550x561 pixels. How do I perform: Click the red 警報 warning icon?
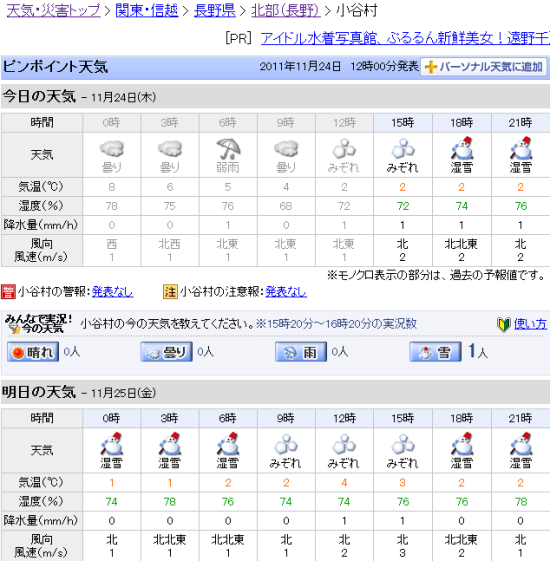[8, 292]
